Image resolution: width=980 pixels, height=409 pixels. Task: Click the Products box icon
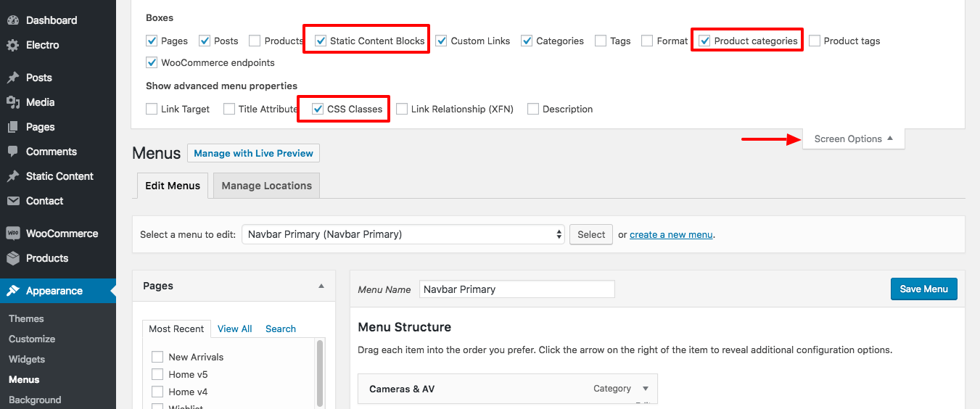tap(13, 258)
